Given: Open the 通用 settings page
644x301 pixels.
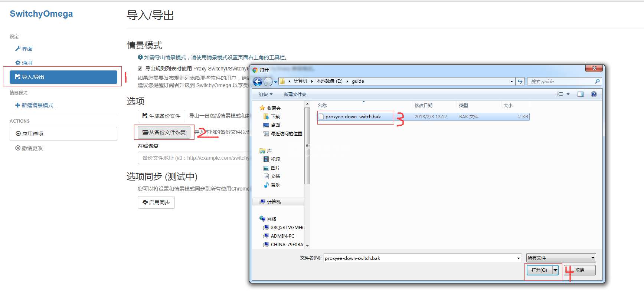Looking at the screenshot, I should coord(24,63).
